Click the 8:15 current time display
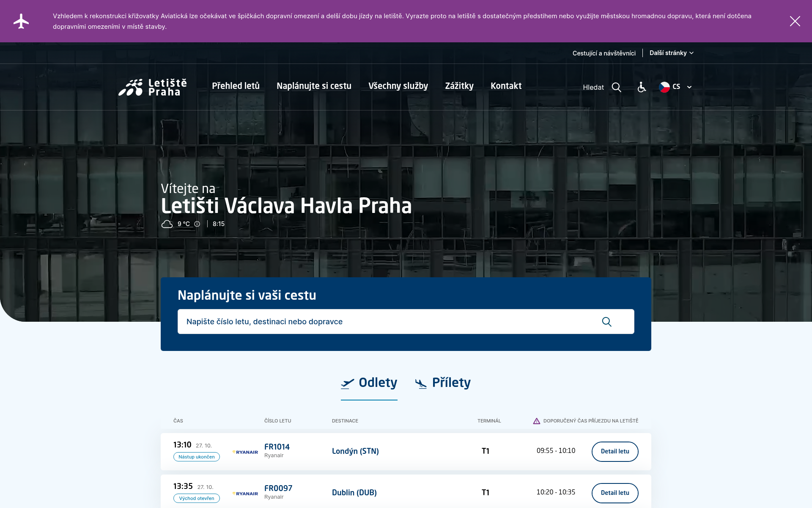The width and height of the screenshot is (812, 508). (219, 224)
